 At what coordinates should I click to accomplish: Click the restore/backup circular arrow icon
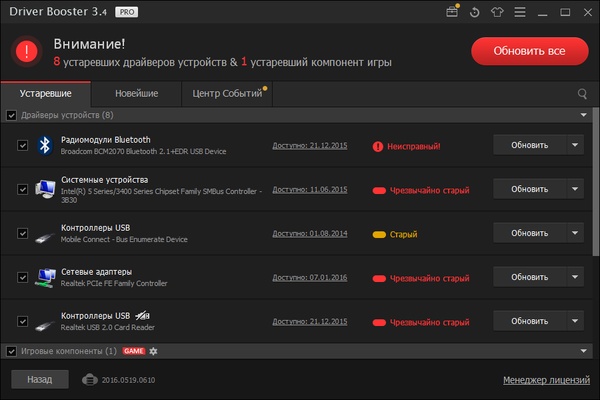(x=475, y=12)
